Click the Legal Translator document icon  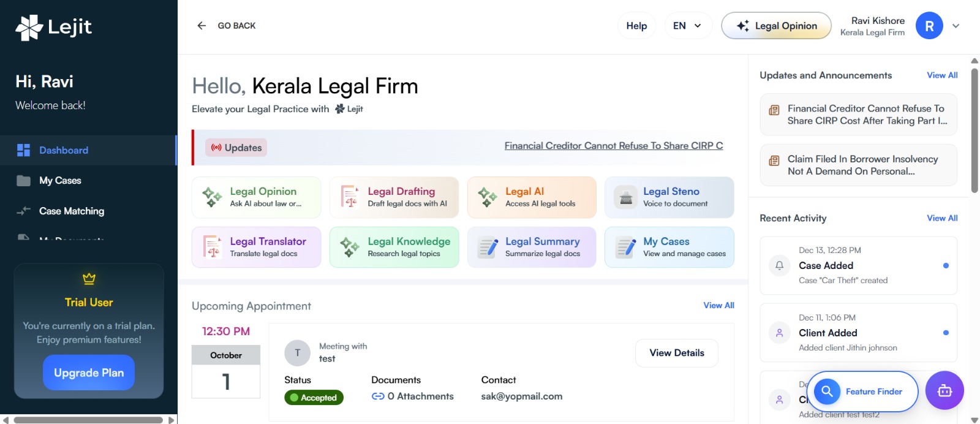[x=213, y=248]
